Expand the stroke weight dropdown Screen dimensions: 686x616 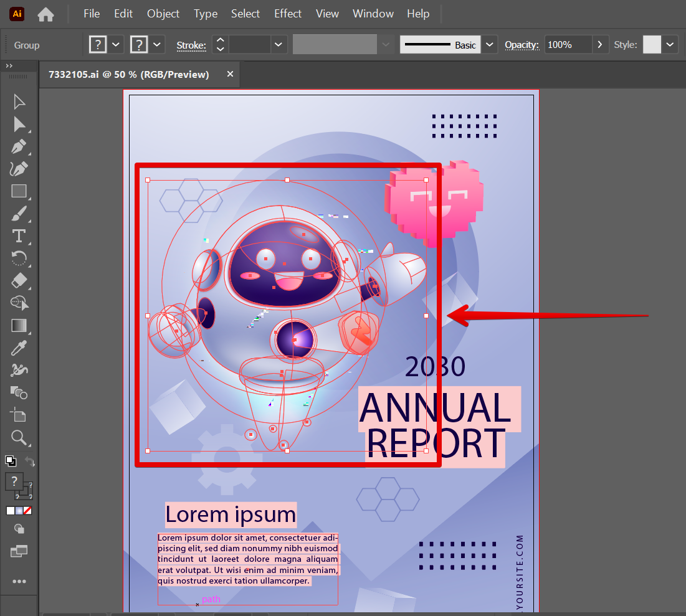tap(278, 45)
